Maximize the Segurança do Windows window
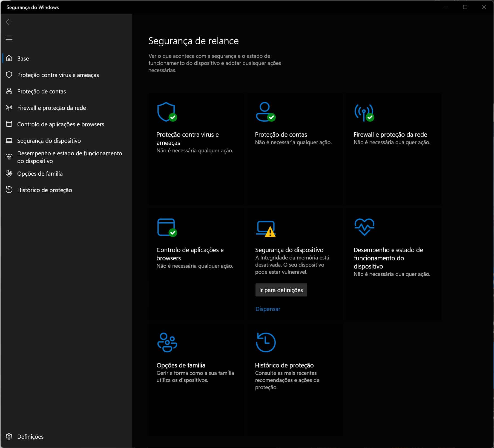 (x=465, y=7)
